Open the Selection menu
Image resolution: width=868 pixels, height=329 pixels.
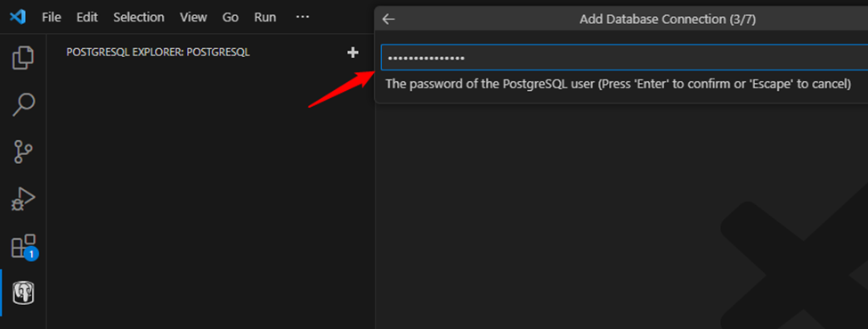pyautogui.click(x=139, y=17)
